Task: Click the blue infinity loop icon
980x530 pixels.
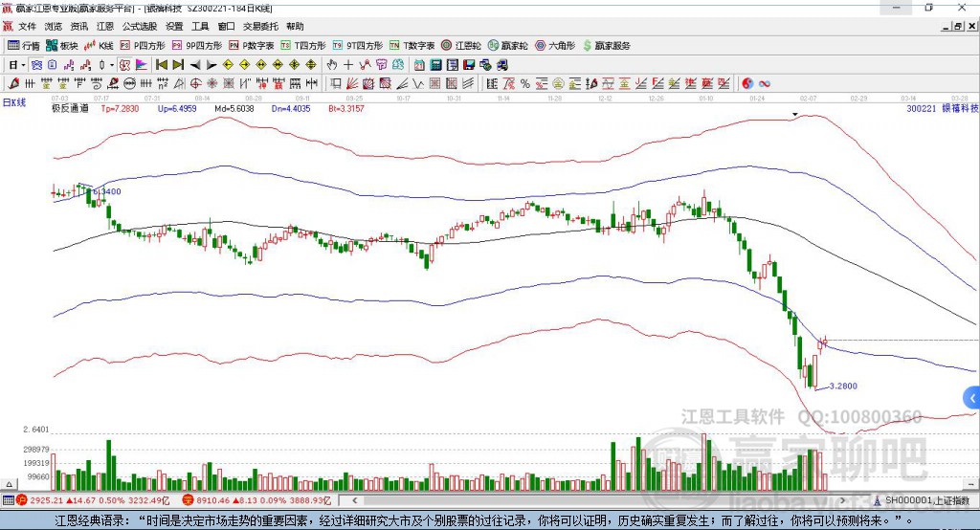Action: [x=765, y=83]
